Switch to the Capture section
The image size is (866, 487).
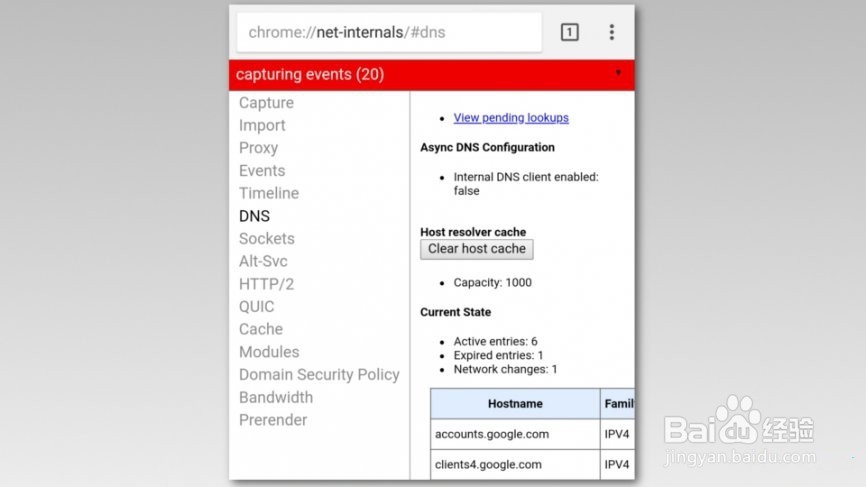pyautogui.click(x=266, y=103)
